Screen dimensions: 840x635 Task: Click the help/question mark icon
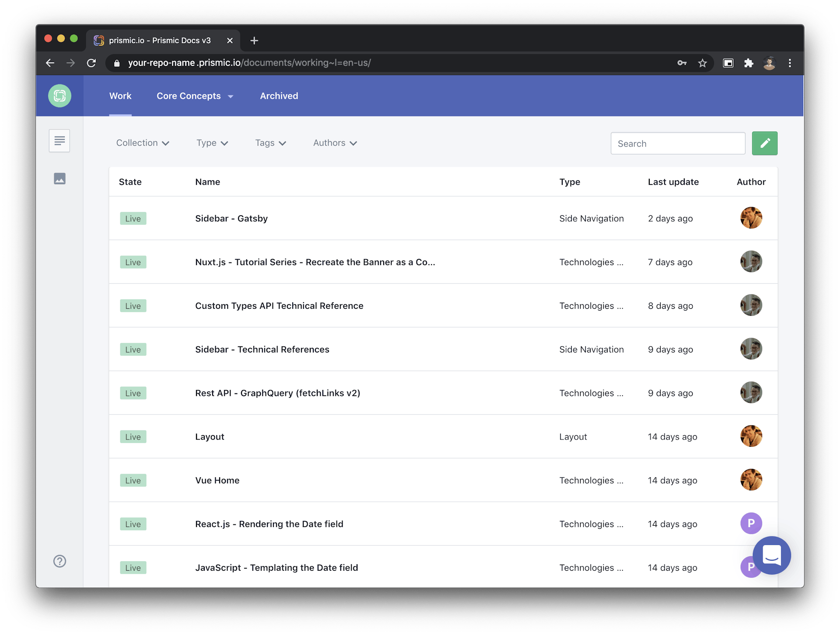pyautogui.click(x=59, y=561)
